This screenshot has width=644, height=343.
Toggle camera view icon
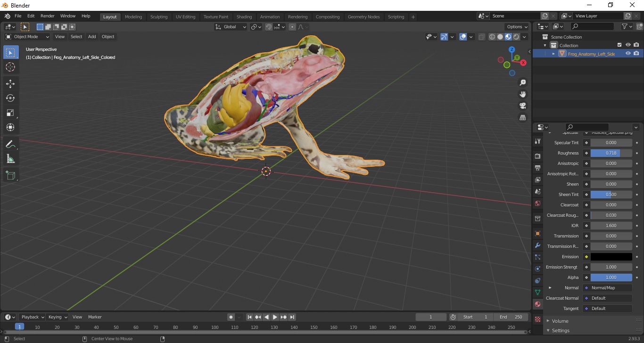click(522, 106)
